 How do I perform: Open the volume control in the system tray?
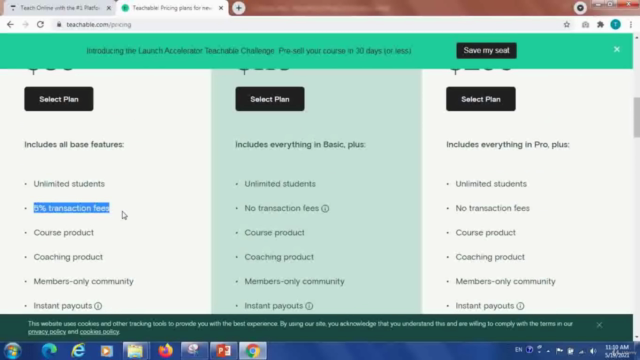click(x=593, y=351)
